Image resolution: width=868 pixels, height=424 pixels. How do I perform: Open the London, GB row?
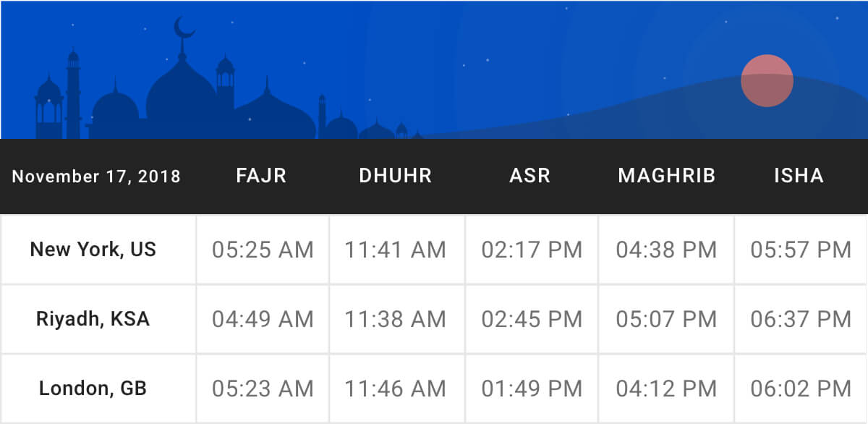click(x=434, y=389)
